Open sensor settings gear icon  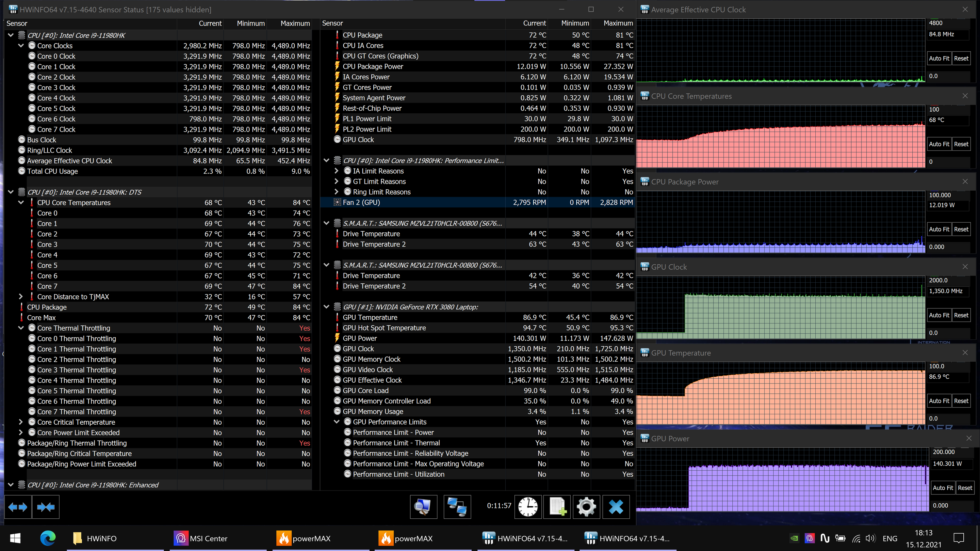[x=586, y=507]
